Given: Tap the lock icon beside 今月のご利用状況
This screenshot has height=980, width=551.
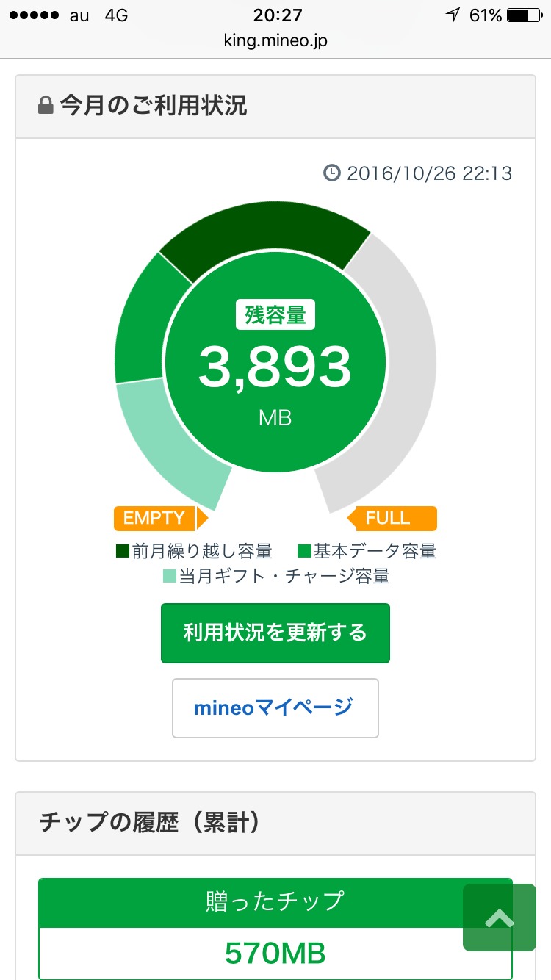Looking at the screenshot, I should click(x=46, y=107).
